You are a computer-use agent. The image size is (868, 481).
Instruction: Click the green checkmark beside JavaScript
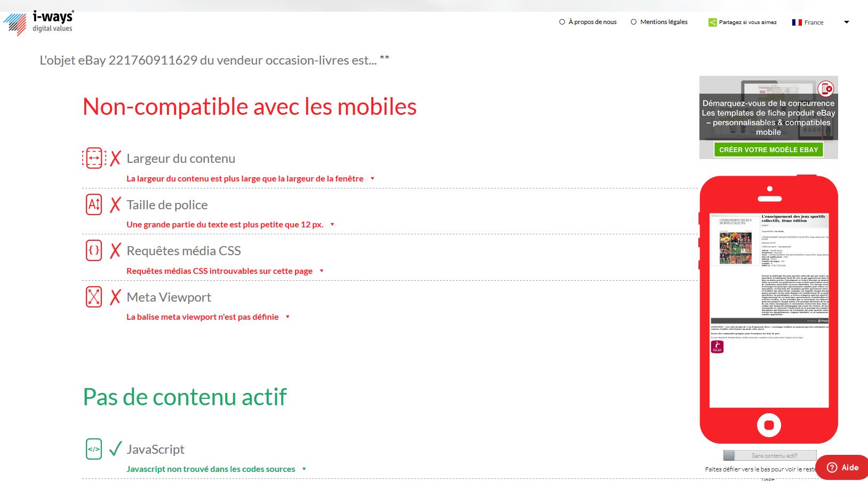point(115,449)
